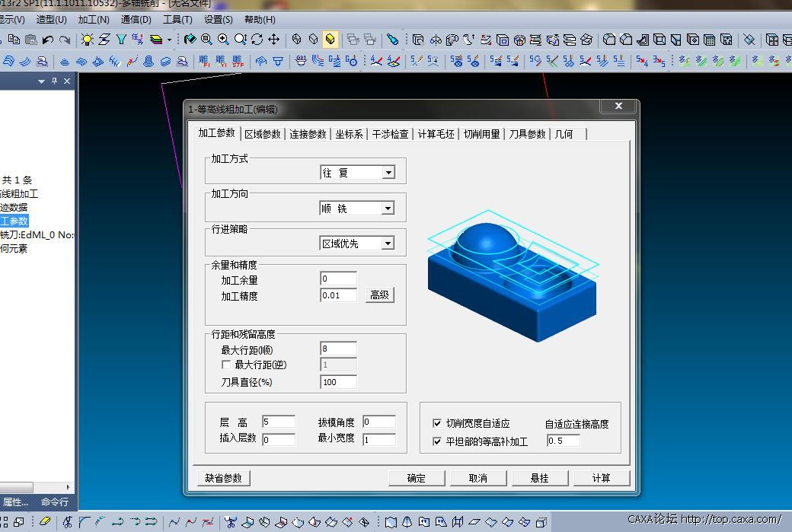Click the scissors icon in bottom toolbar
The height and width of the screenshot is (532, 792).
coord(67,522)
